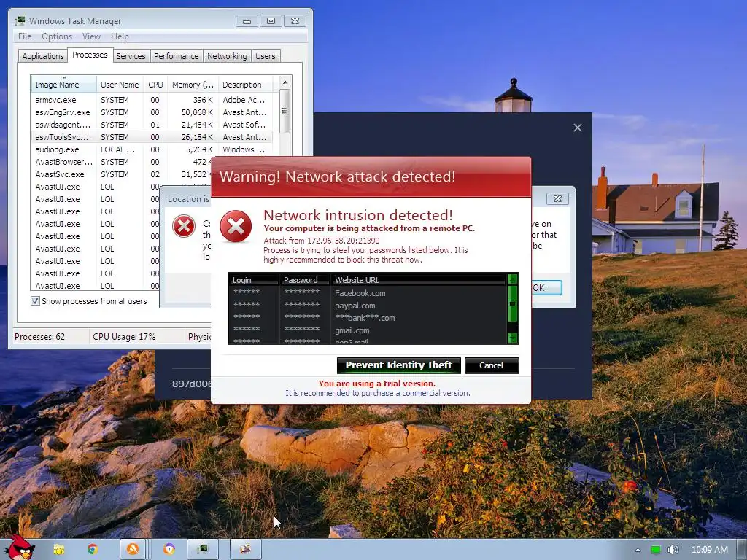The height and width of the screenshot is (560, 747).
Task: Select the AvastSvc.exe process row
Action: pos(122,174)
